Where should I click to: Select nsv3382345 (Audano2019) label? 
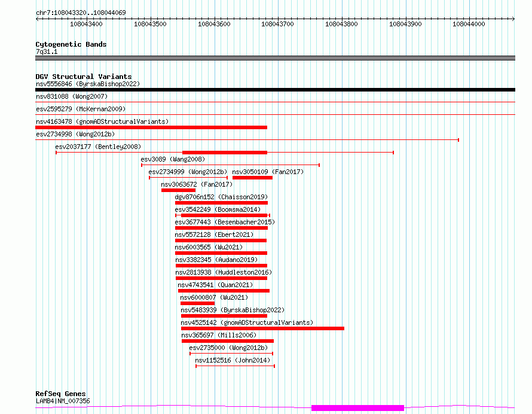click(x=216, y=260)
